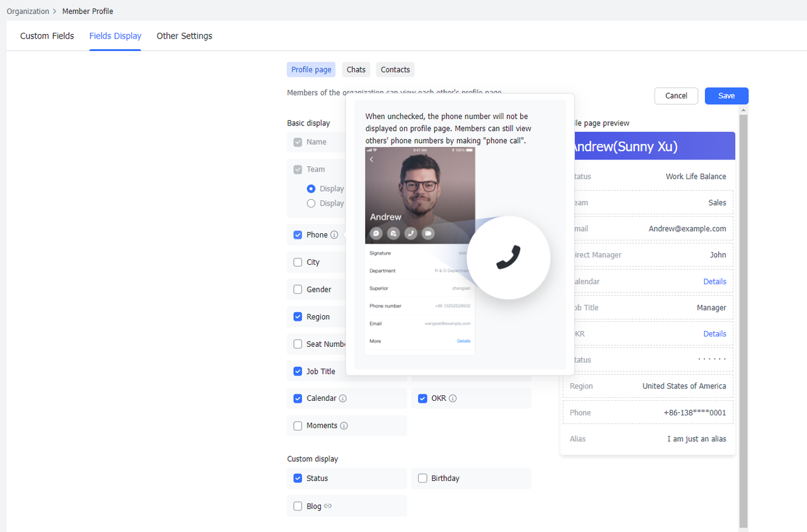The image size is (807, 532).
Task: Click the info icon next to OKR
Action: click(453, 398)
